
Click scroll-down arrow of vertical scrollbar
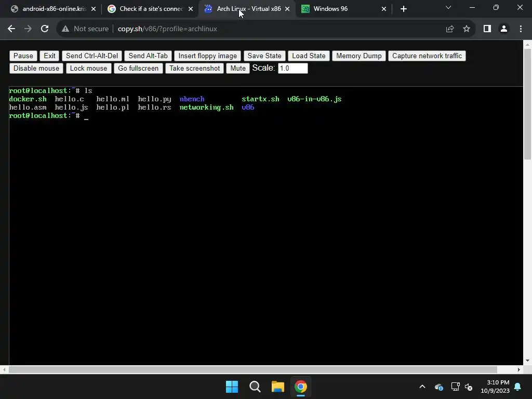click(x=528, y=361)
